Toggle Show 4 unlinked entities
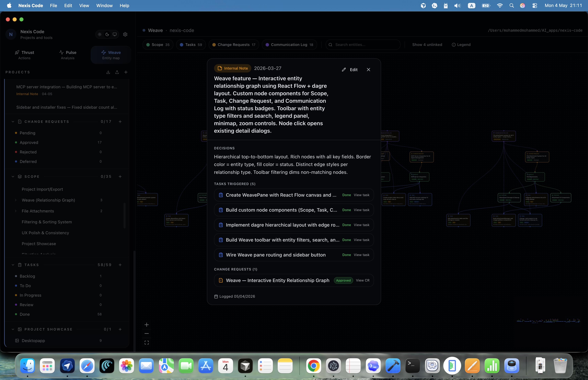588x380 pixels. pos(427,45)
